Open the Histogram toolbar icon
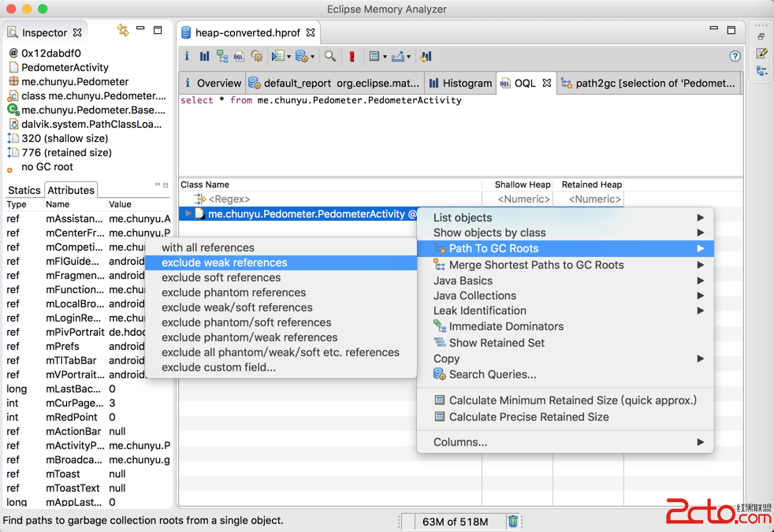 click(x=204, y=57)
